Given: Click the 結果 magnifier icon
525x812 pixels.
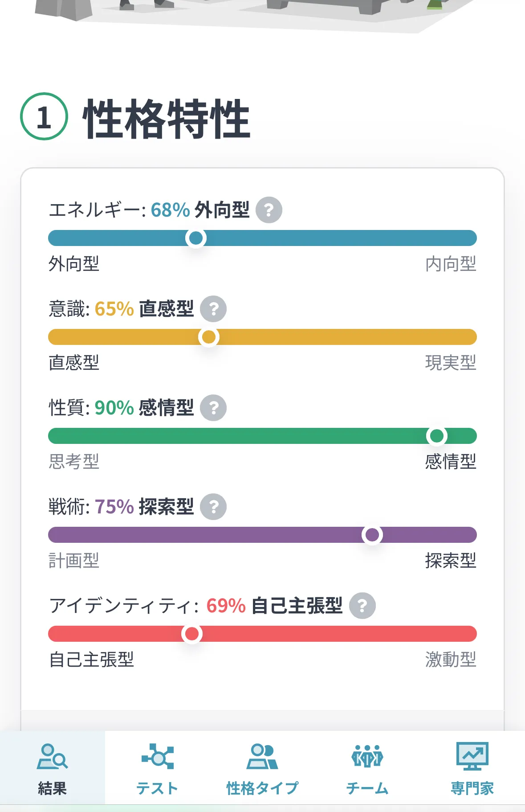Looking at the screenshot, I should 52,756.
